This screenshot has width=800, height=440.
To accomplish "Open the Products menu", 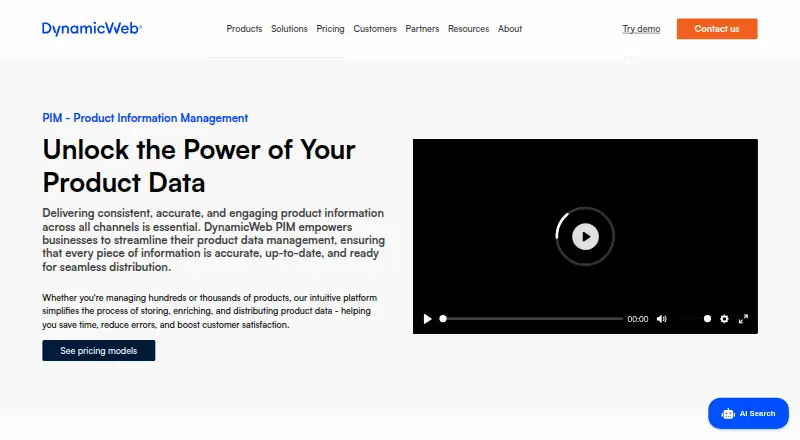I will click(x=244, y=29).
